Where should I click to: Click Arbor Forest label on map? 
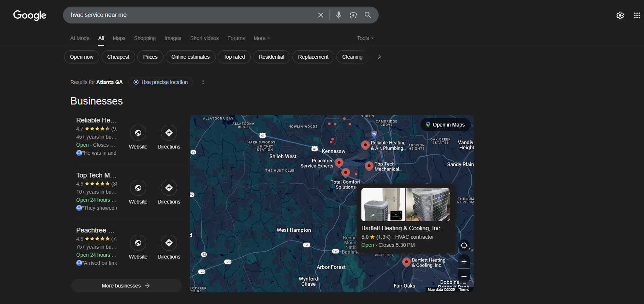point(331,267)
